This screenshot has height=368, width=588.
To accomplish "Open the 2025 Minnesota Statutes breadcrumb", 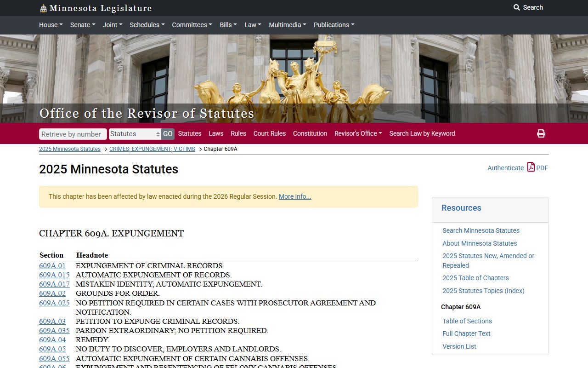I will pos(70,149).
